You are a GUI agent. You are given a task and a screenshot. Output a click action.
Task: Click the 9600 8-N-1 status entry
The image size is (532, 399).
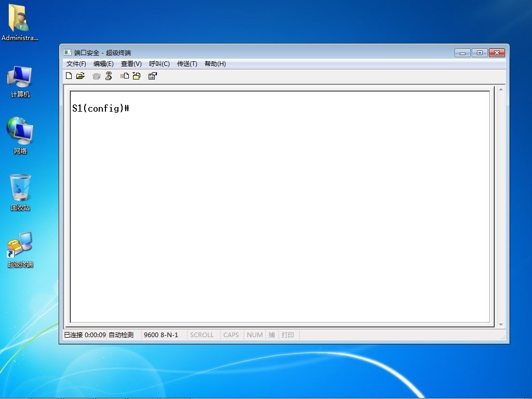161,335
